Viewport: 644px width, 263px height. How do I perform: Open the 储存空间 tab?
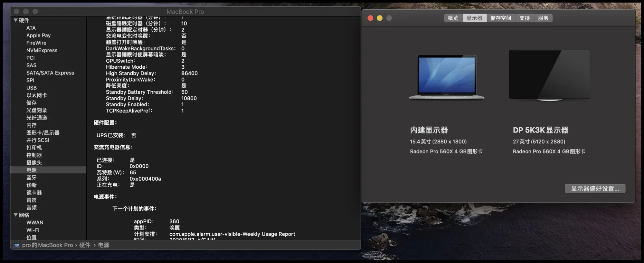501,18
